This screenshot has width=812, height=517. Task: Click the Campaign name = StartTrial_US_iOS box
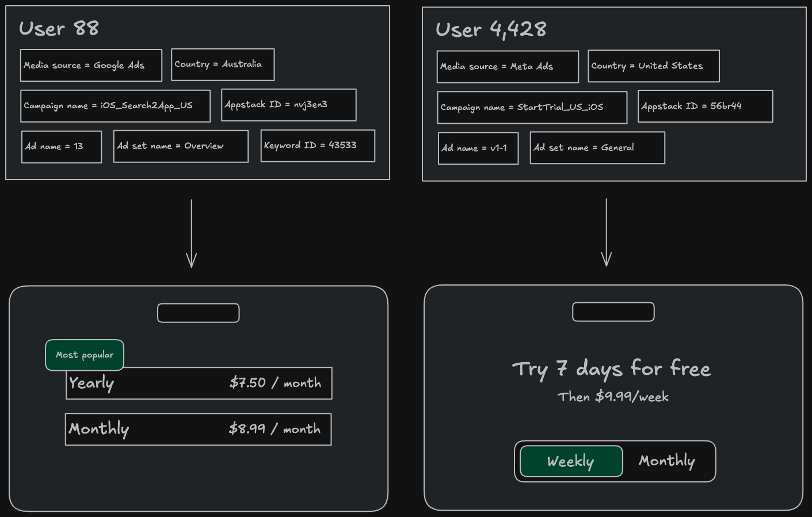(532, 108)
